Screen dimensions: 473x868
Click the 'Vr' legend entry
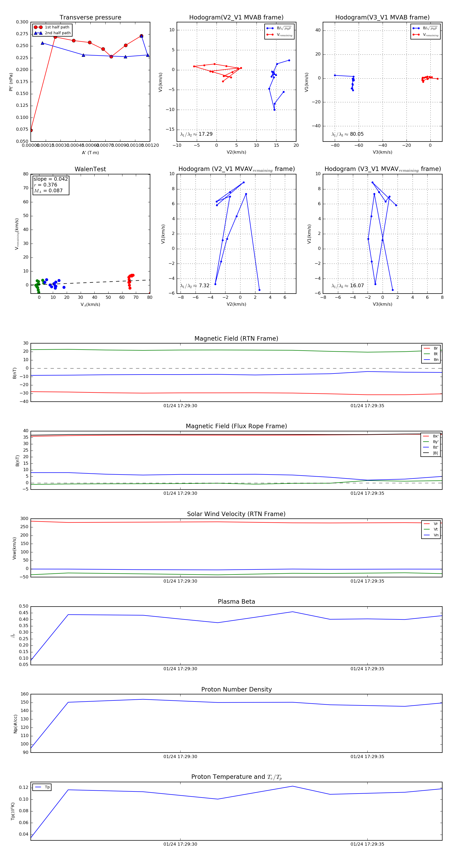[x=431, y=524]
